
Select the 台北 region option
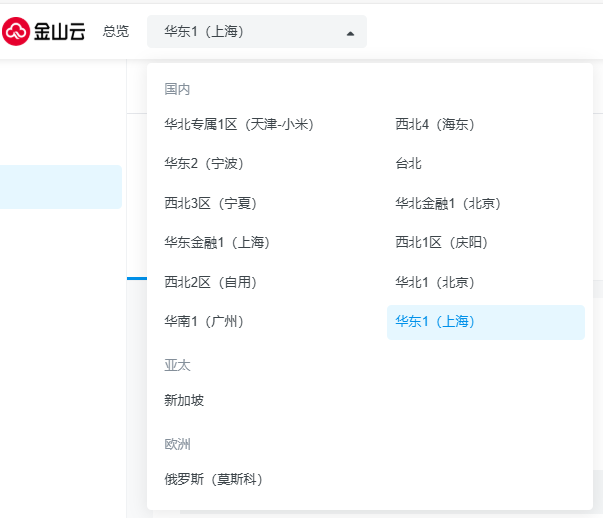point(408,163)
